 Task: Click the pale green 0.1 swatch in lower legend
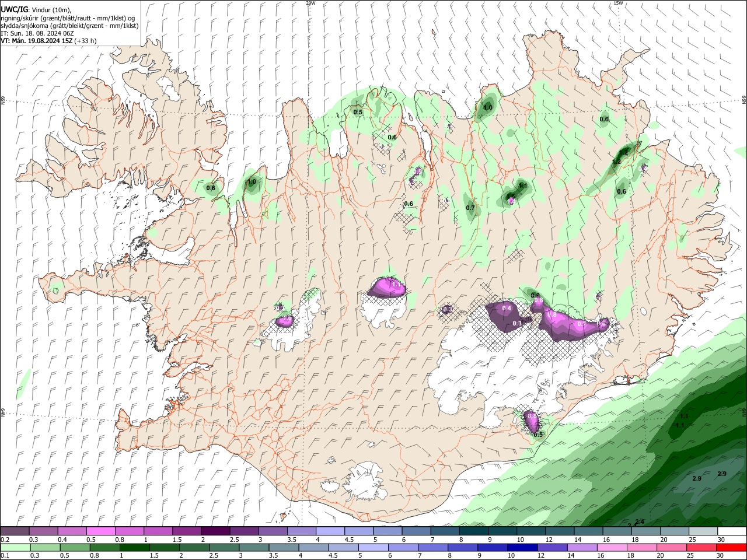click(15, 548)
